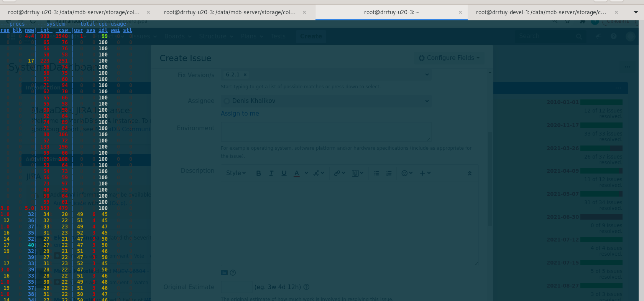Image resolution: width=644 pixels, height=301 pixels.
Task: Open the Style dropdown in Description editor
Action: tap(235, 173)
